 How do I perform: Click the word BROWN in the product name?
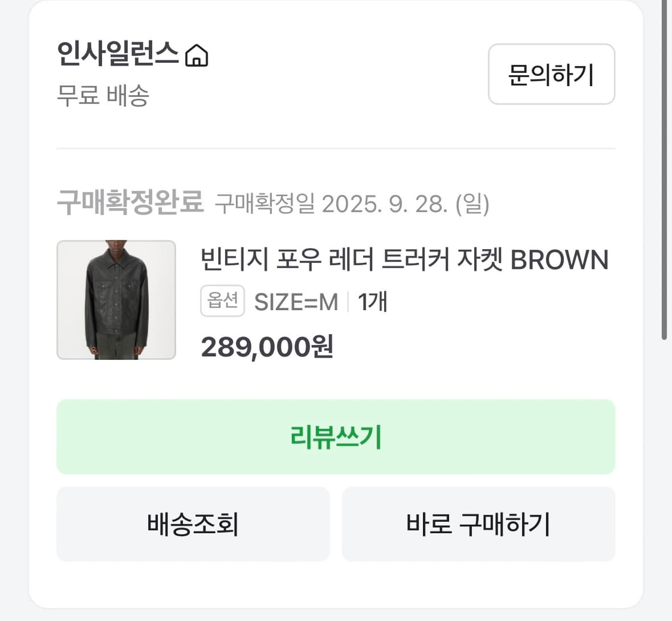[x=560, y=260]
